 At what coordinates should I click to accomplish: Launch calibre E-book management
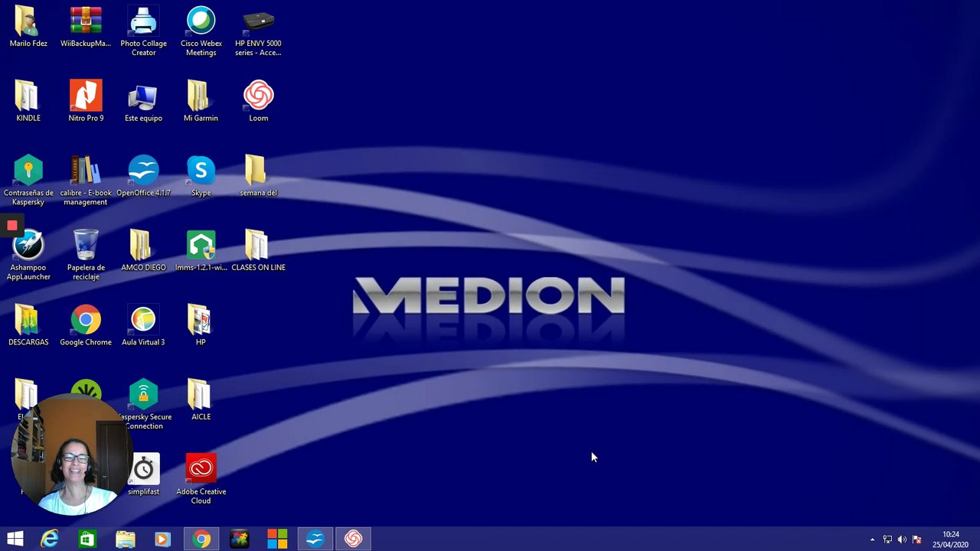(x=86, y=181)
